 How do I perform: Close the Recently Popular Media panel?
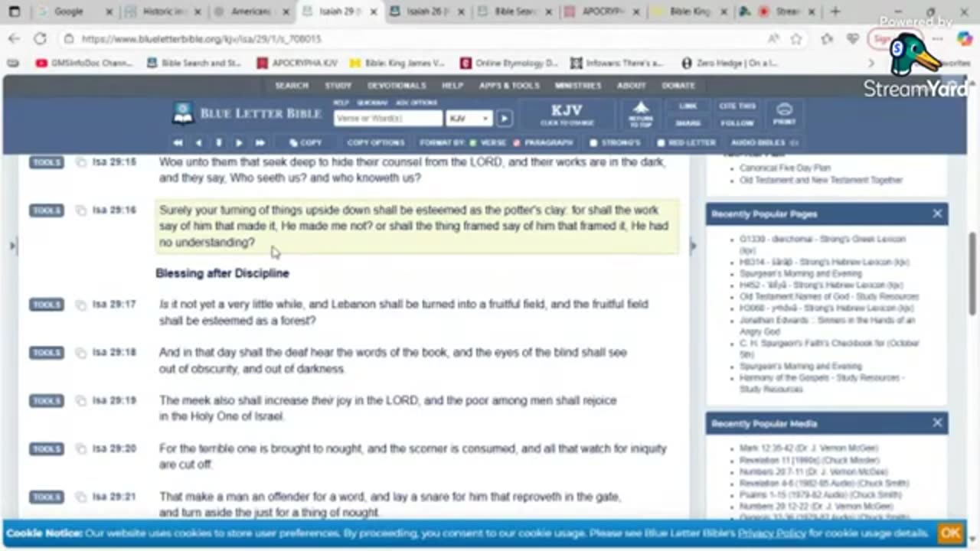937,422
